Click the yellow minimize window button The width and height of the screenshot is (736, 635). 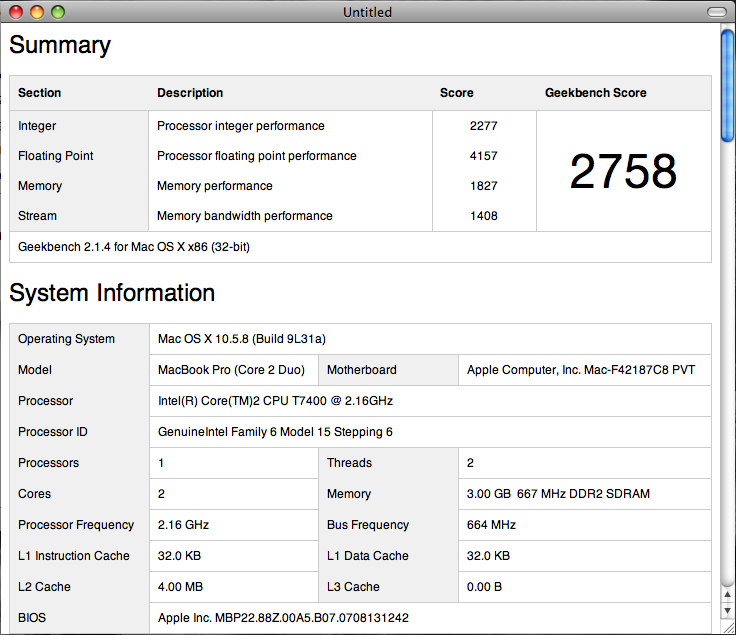[x=37, y=12]
